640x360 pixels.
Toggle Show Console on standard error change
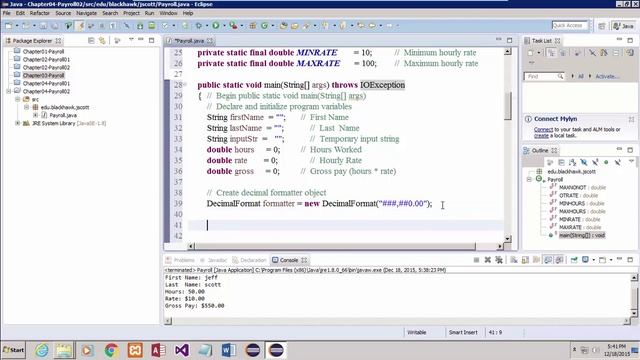(559, 260)
